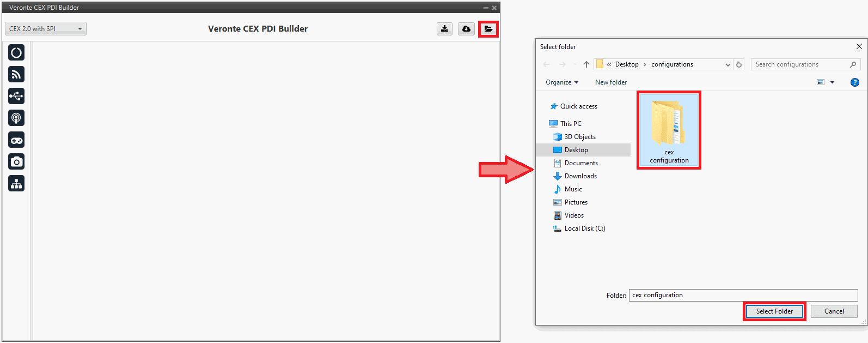Click the cloud download toolbar icon
Screen dimensions: 868x343
(466, 29)
